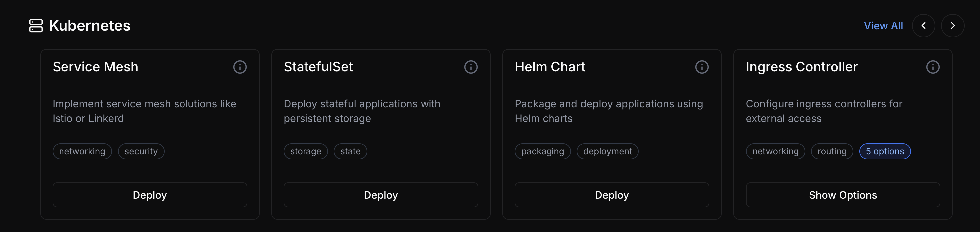Screen dimensions: 980x232
Task: Click the left chevron to scroll cards back
Action: tap(924, 26)
